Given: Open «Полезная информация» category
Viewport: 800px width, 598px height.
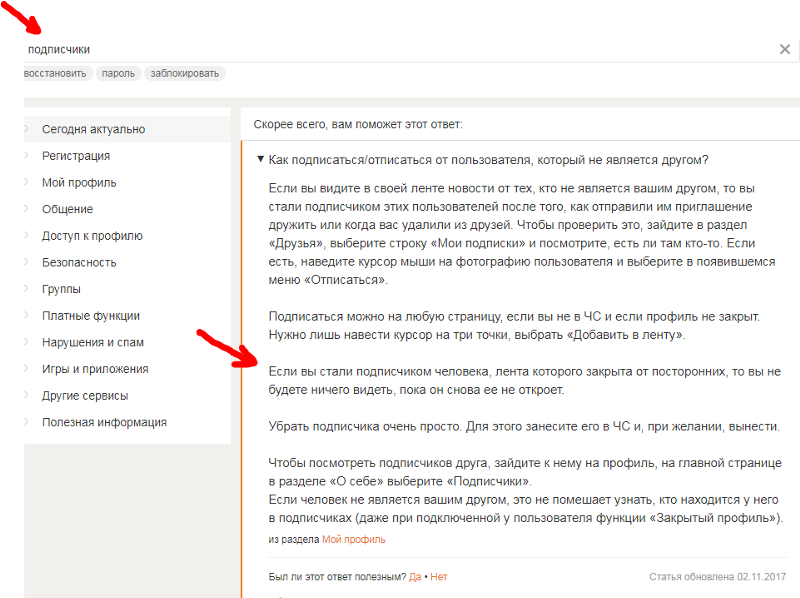Looking at the screenshot, I should (127, 422).
